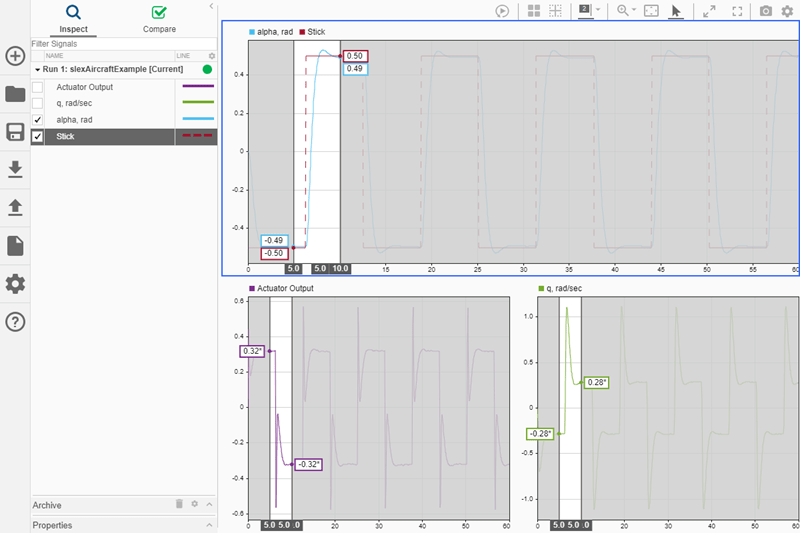The height and width of the screenshot is (533, 800).
Task: Click the new session plus icon
Action: point(15,56)
